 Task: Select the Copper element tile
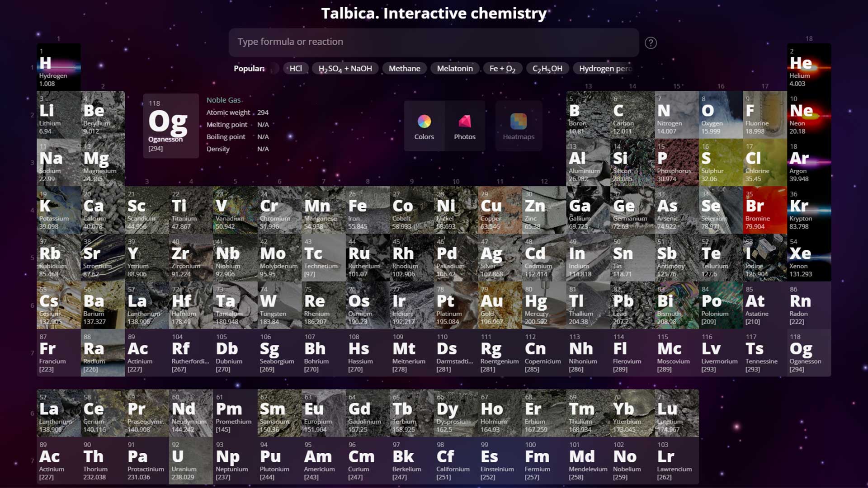500,210
